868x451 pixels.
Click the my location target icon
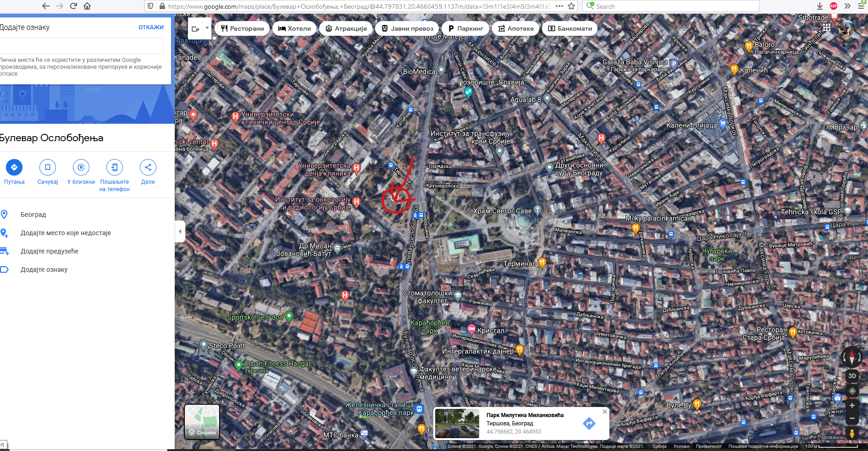pos(852,391)
